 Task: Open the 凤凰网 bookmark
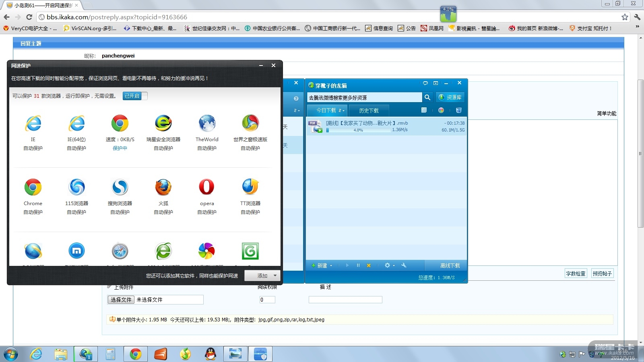(x=432, y=28)
